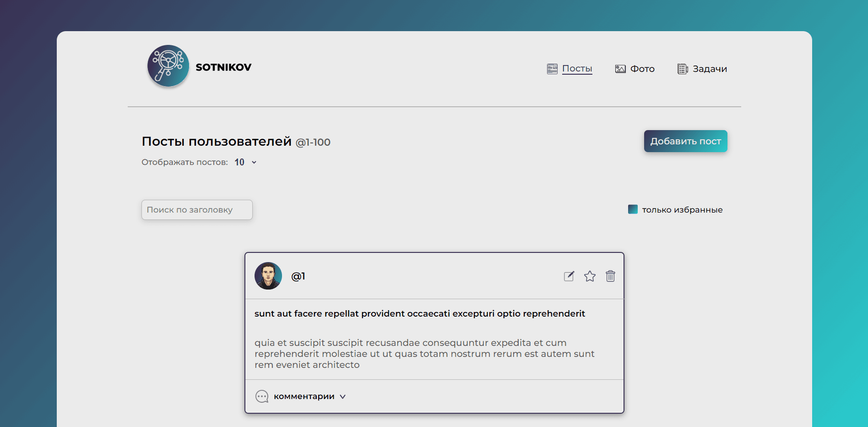Click the @1 username on the post
The height and width of the screenshot is (427, 868).
[298, 276]
